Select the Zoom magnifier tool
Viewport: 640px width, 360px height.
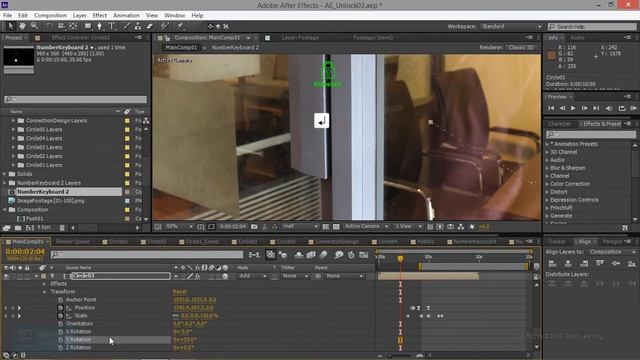(34, 26)
